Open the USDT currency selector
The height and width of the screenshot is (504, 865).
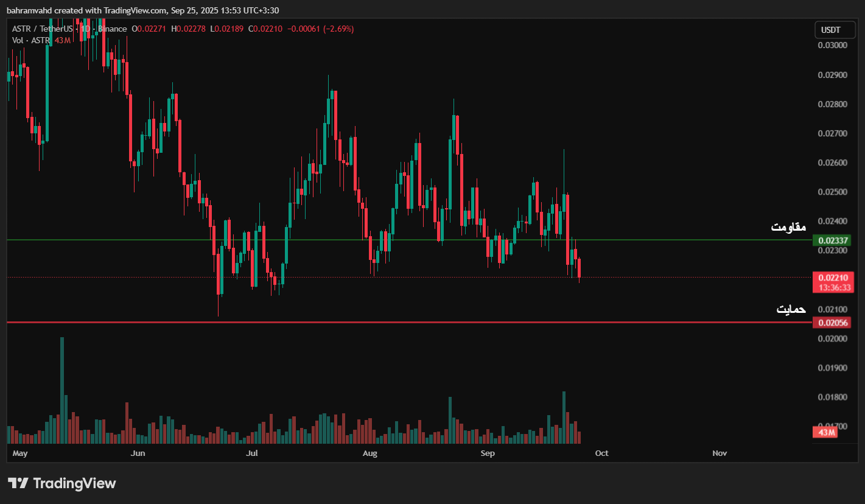pyautogui.click(x=830, y=30)
